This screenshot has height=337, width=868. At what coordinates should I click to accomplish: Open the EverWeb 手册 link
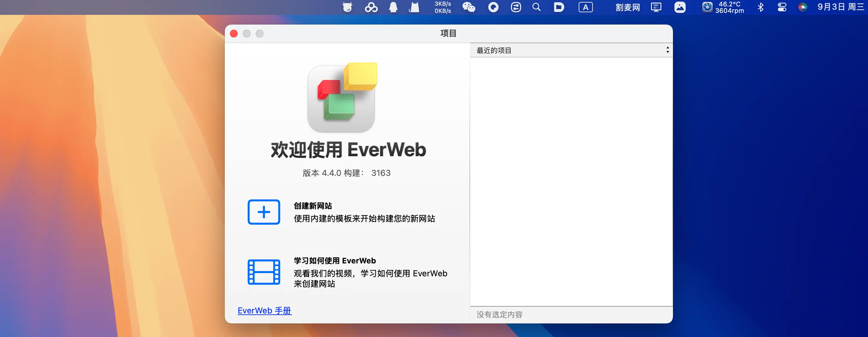coord(264,311)
